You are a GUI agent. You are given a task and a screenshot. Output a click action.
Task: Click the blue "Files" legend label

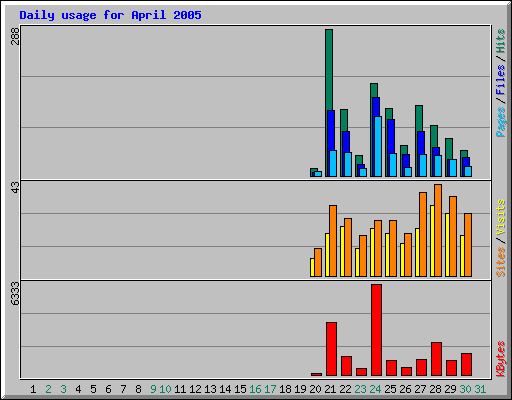(x=500, y=80)
